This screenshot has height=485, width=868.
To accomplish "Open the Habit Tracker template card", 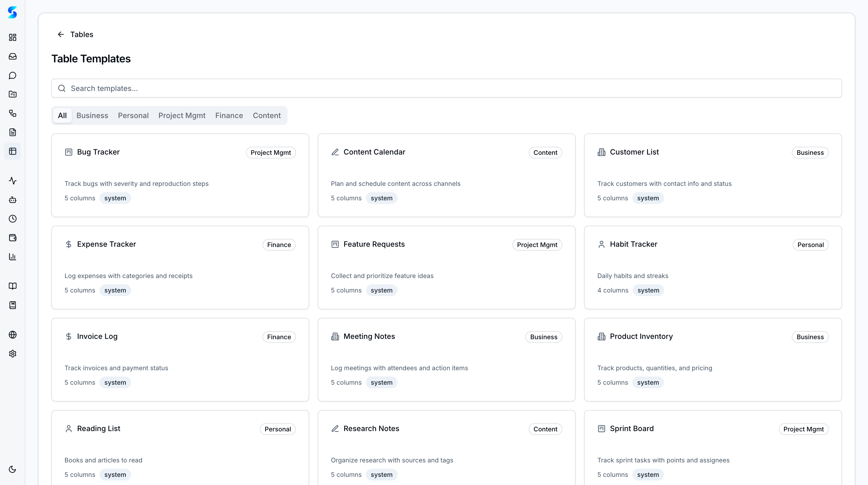I will pos(712,267).
